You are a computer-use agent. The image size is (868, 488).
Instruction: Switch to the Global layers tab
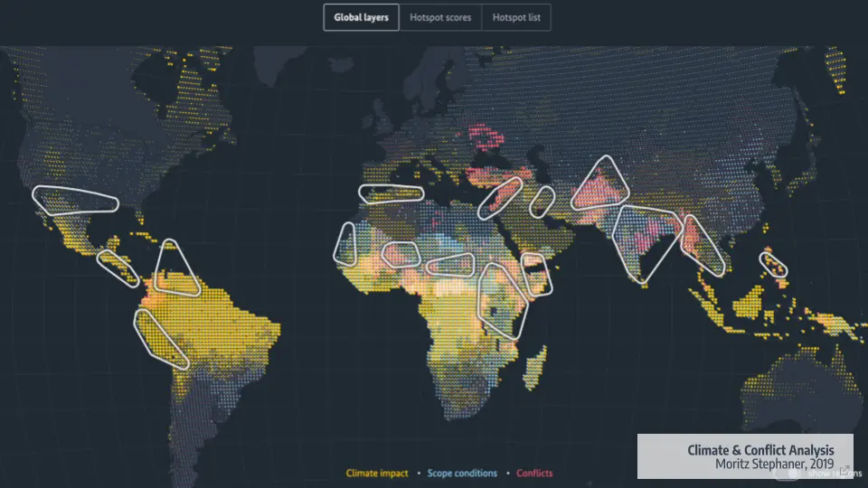[361, 17]
